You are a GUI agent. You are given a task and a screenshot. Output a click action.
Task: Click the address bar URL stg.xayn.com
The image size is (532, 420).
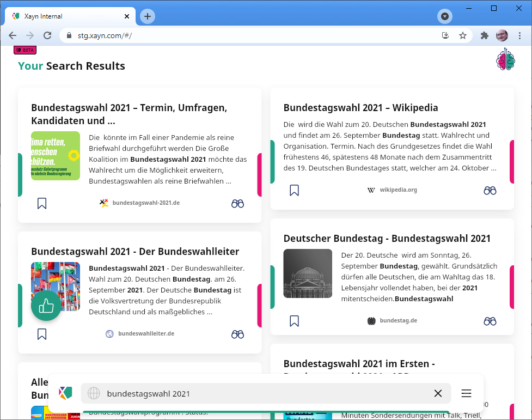pos(105,35)
